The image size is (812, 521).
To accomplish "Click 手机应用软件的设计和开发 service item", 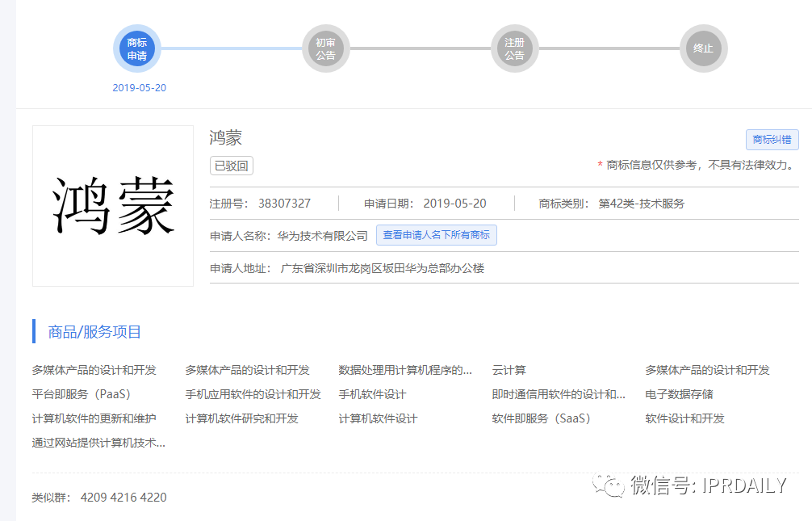I will pyautogui.click(x=253, y=394).
